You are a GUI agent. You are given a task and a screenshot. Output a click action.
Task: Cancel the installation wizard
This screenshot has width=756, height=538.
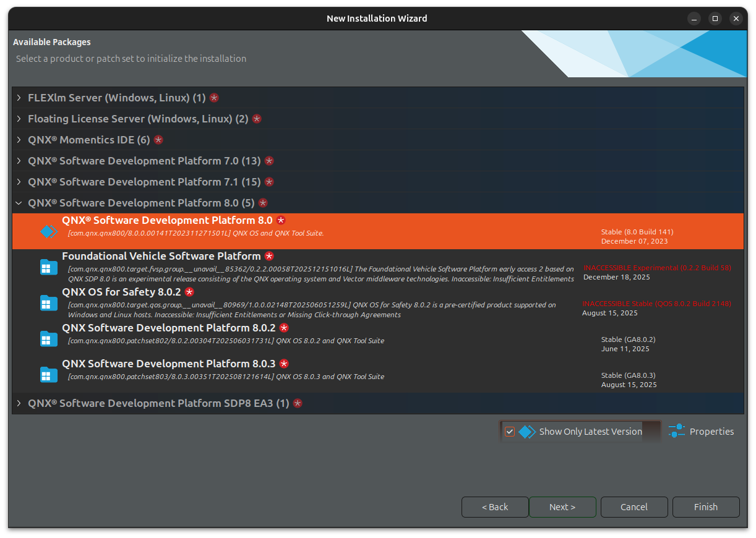click(634, 507)
